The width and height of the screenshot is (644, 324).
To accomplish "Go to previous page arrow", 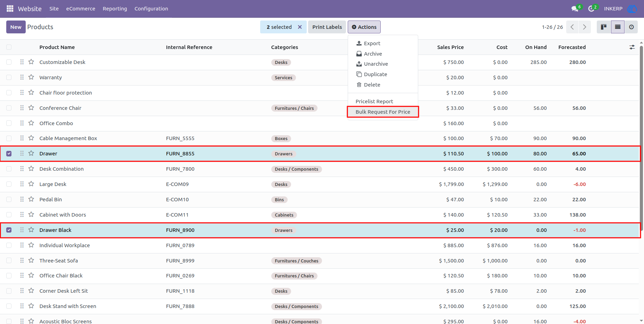I will (572, 27).
